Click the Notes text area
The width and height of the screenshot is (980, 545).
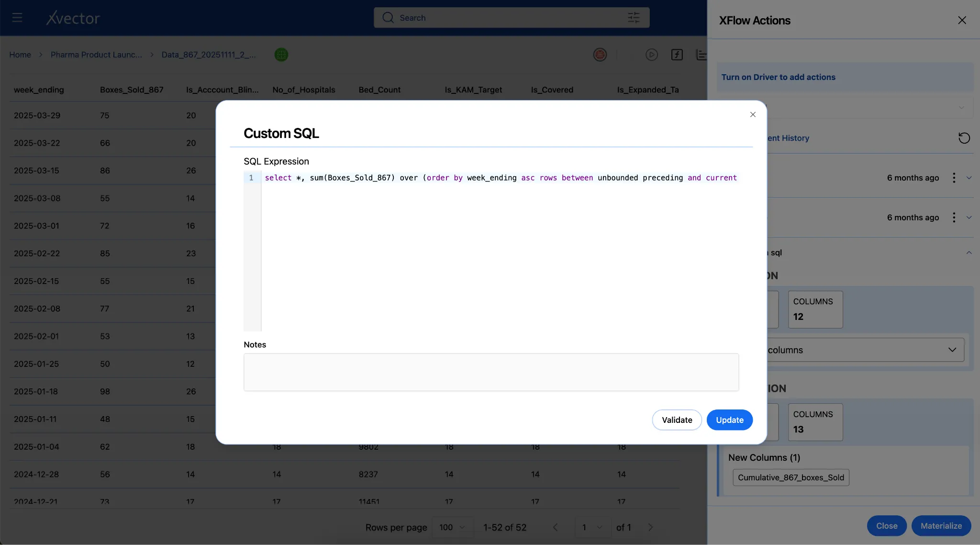point(491,372)
